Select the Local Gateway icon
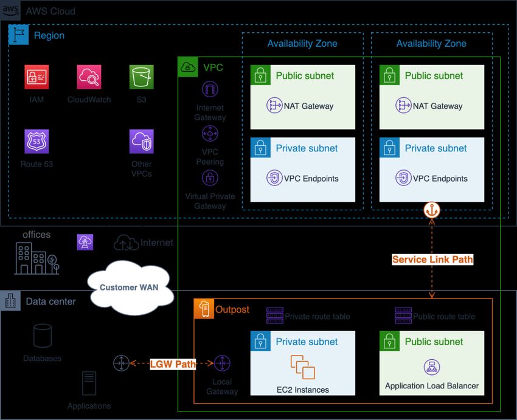517x420 pixels. point(222,363)
